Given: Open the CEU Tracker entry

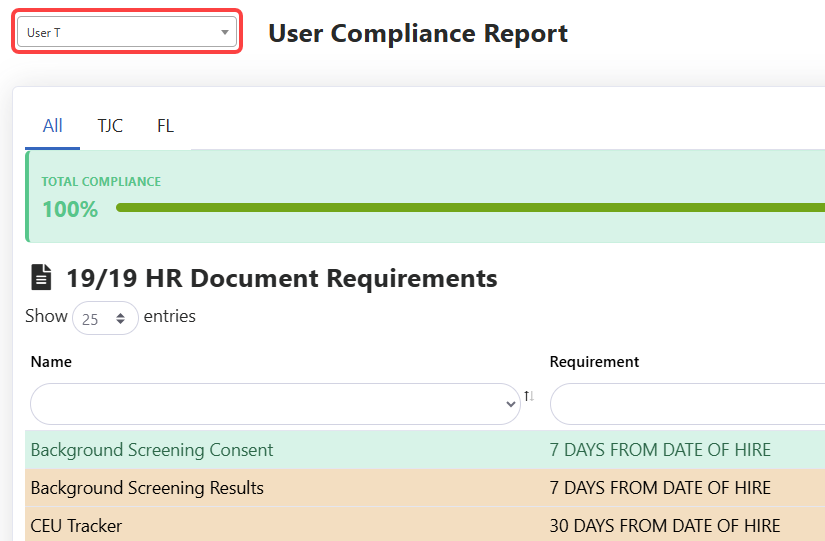Looking at the screenshot, I should pos(76,525).
